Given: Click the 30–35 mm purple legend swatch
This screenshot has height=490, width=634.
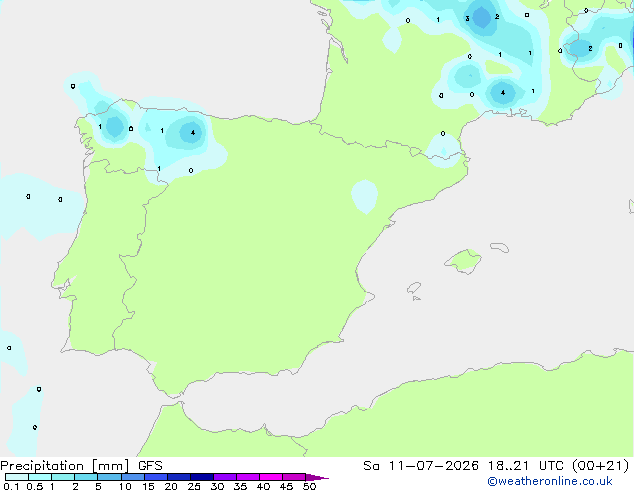Looking at the screenshot, I should click(x=225, y=477).
